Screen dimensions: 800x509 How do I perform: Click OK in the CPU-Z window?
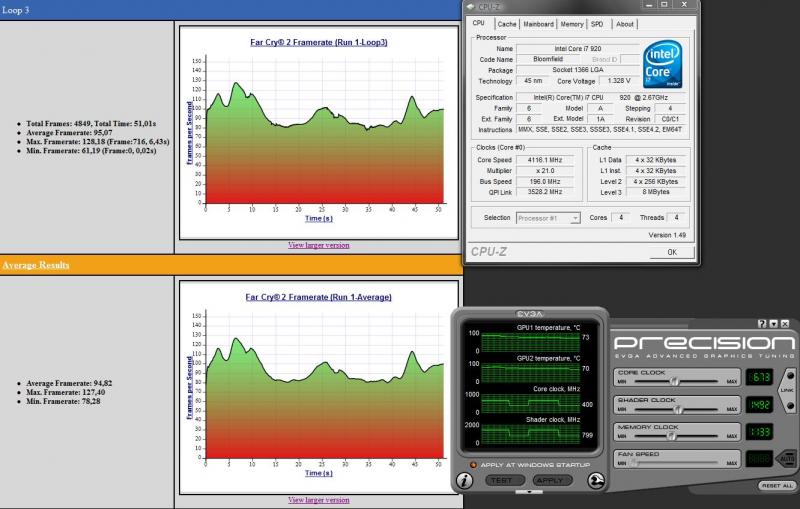tap(672, 252)
